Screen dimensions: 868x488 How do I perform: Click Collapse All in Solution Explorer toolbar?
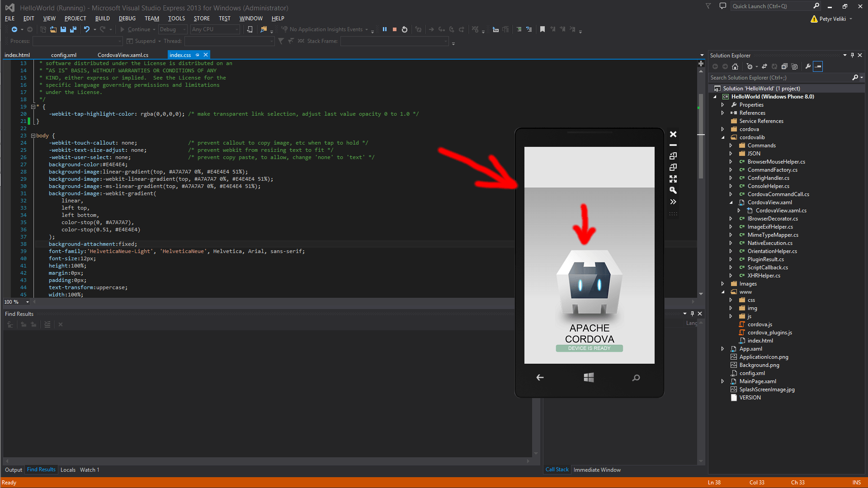click(784, 66)
